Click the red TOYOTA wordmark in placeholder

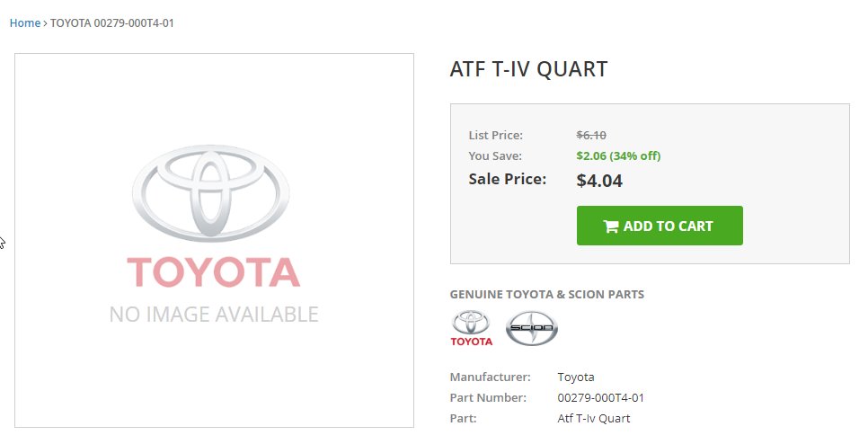coord(214,271)
